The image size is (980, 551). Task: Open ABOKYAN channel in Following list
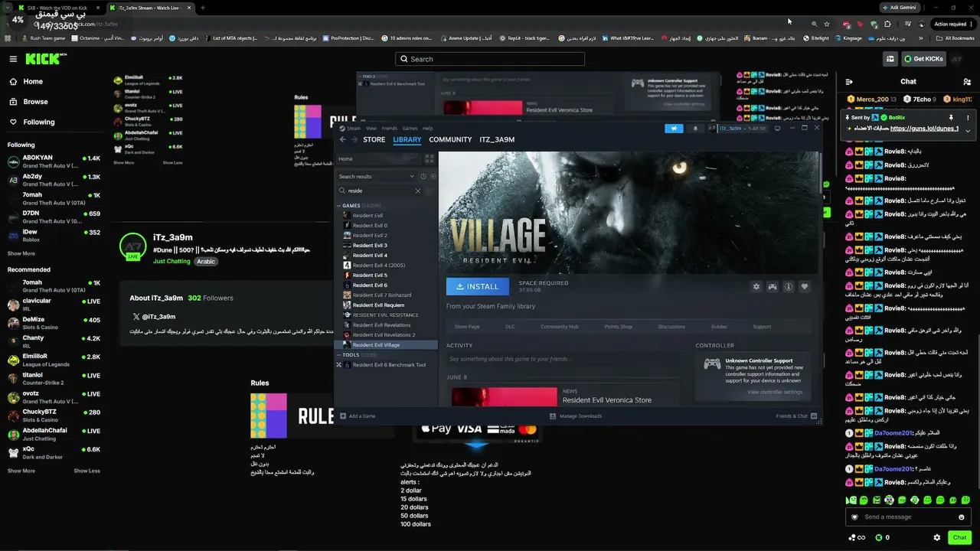(54, 161)
